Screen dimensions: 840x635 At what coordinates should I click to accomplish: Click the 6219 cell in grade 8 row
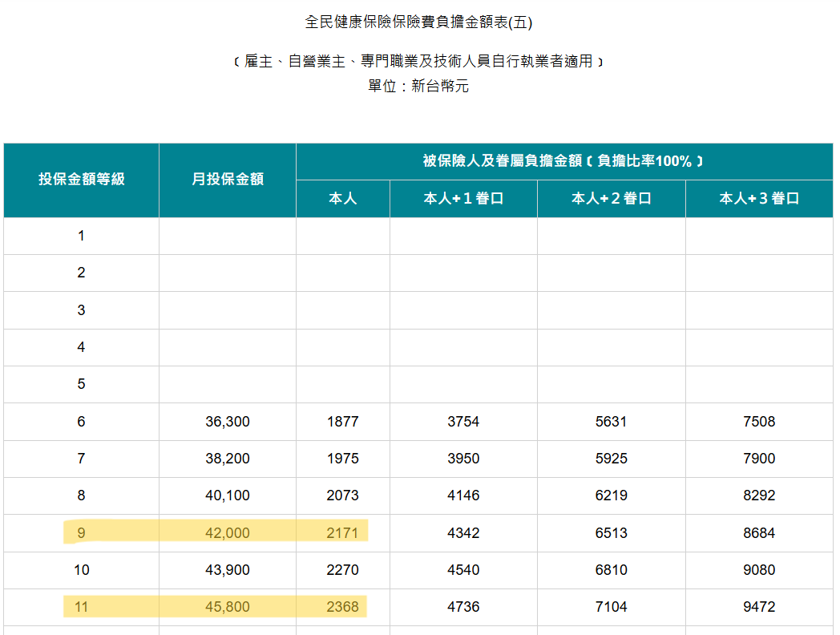pyautogui.click(x=611, y=495)
